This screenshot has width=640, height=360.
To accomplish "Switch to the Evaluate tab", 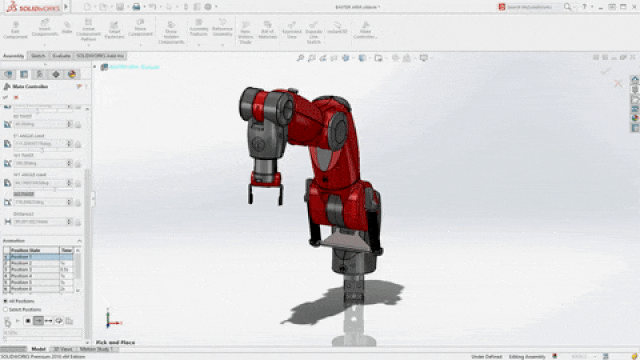I will pyautogui.click(x=61, y=56).
